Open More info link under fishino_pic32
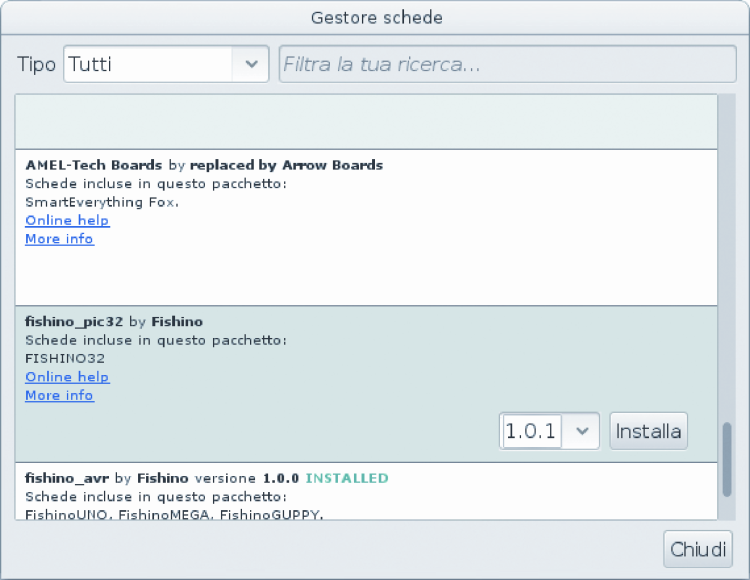Viewport: 750px width, 580px height. point(59,396)
